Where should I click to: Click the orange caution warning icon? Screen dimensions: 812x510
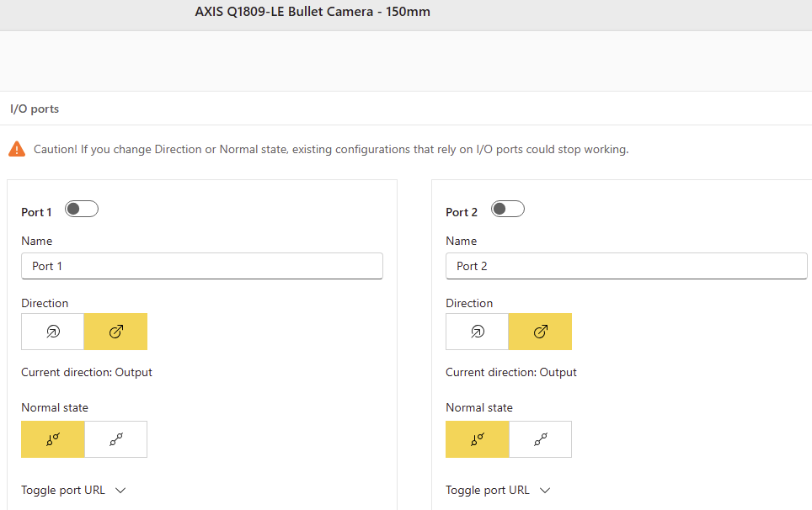pyautogui.click(x=17, y=149)
